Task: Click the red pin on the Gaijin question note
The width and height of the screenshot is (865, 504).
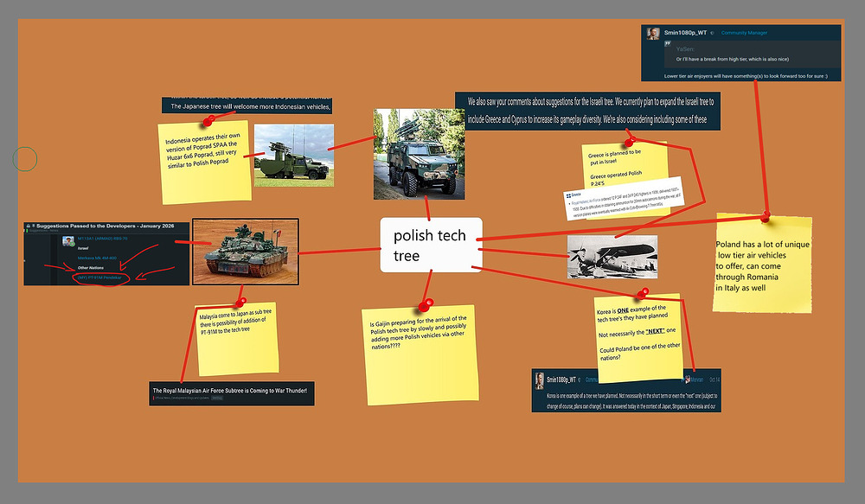Action: pos(425,304)
